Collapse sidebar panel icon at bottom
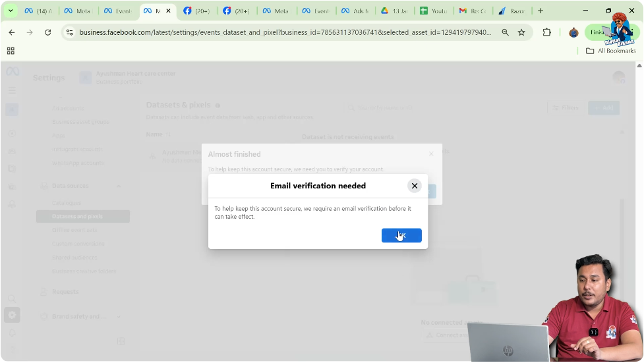 [x=121, y=341]
